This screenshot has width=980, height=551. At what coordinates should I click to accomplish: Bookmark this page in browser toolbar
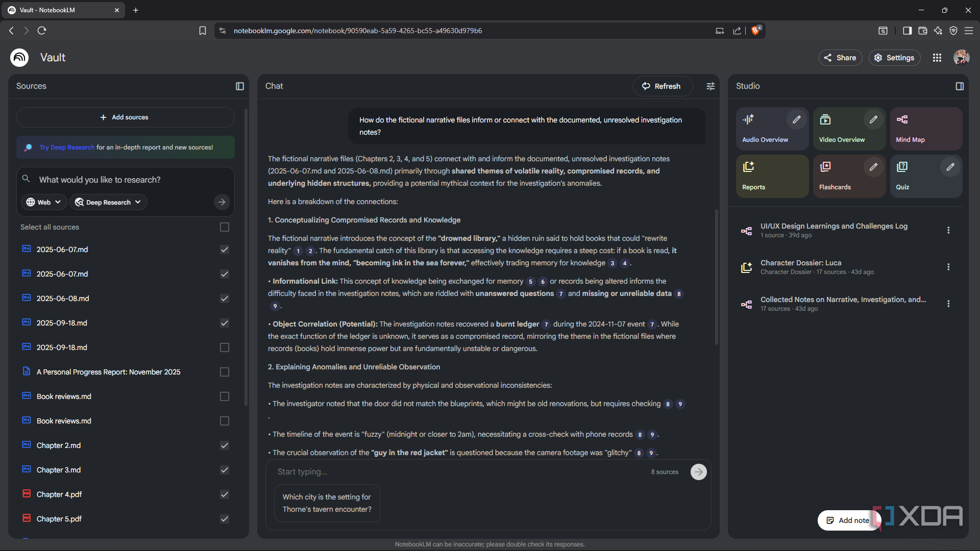click(x=203, y=31)
